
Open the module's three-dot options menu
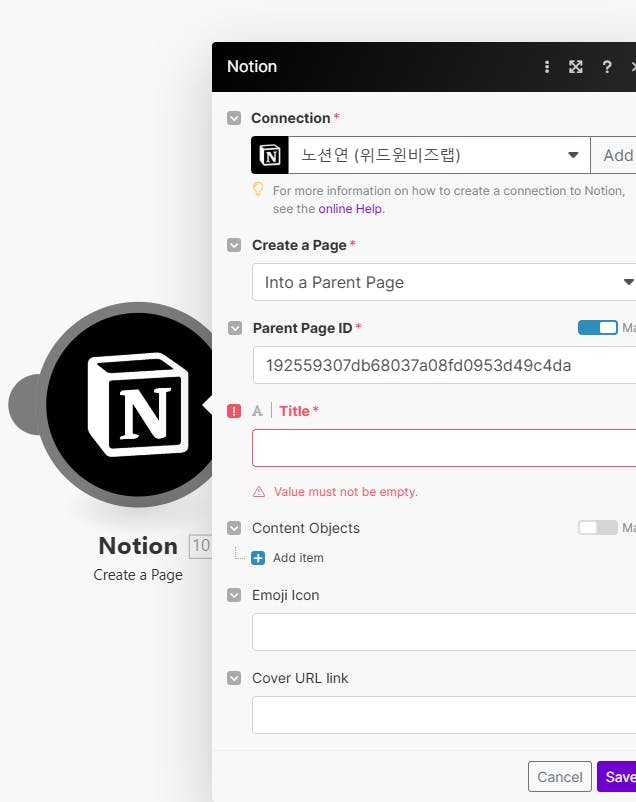coord(547,67)
